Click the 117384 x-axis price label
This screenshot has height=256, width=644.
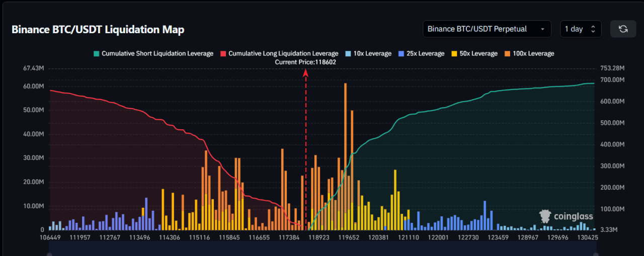point(290,237)
